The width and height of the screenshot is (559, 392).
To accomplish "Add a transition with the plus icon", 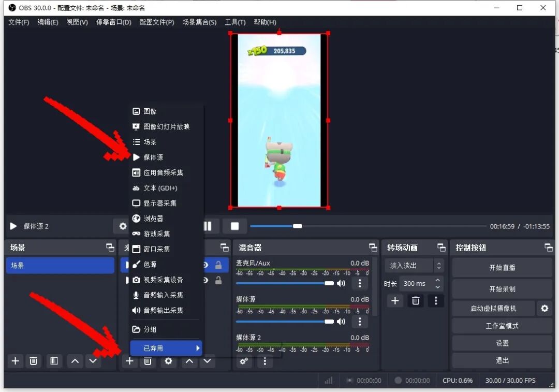I will tap(395, 301).
